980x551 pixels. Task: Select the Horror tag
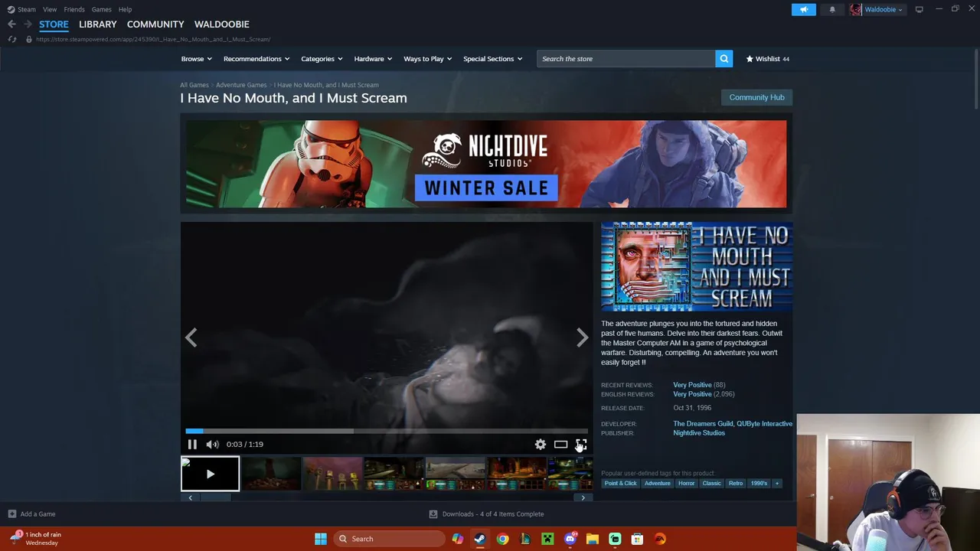pos(686,483)
